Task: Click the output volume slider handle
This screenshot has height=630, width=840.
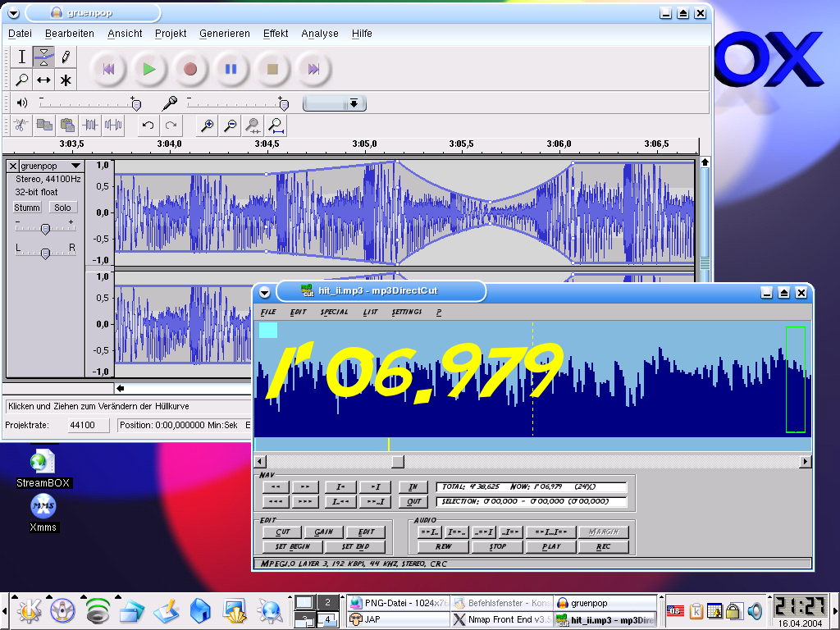Action: (x=136, y=104)
